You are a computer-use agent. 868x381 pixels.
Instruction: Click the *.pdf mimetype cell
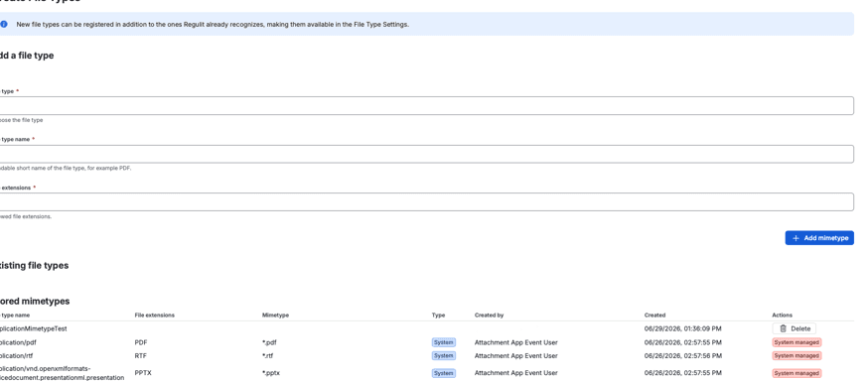coord(269,342)
